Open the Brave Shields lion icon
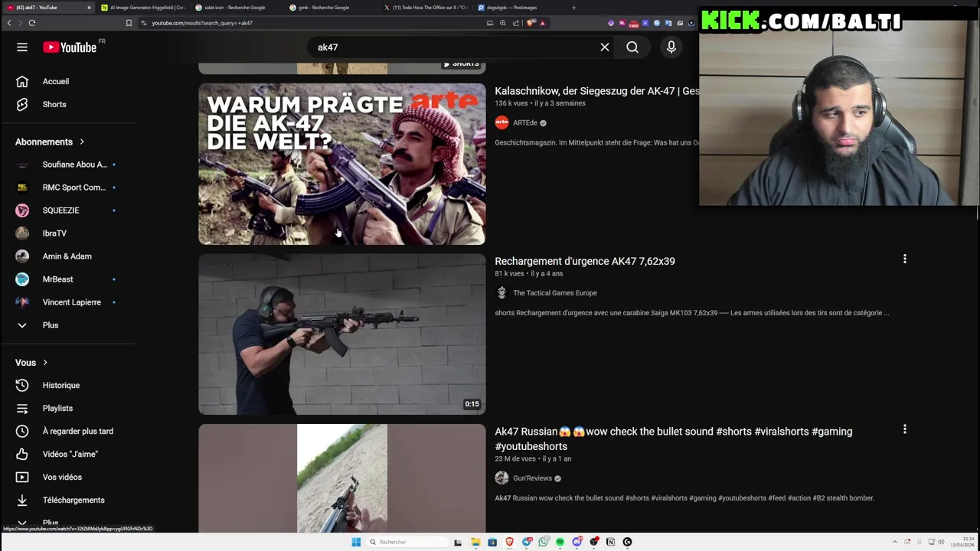980x551 pixels. click(531, 23)
